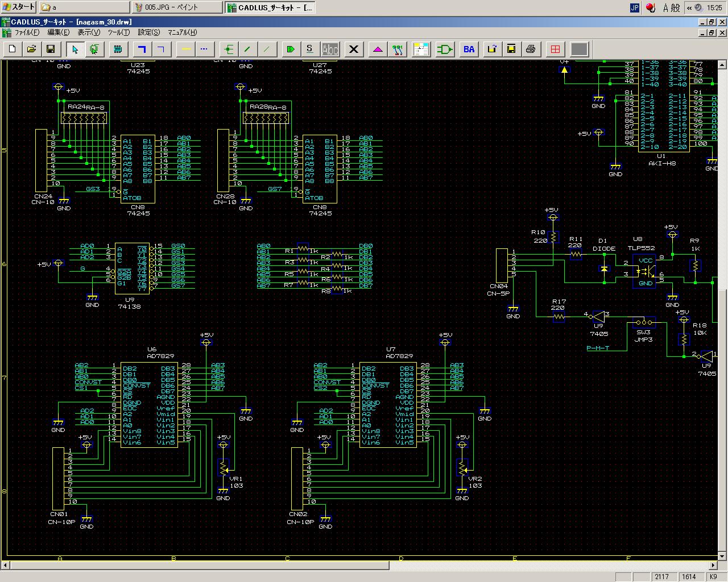Pick the blue dashed line tool
728x582 pixels.
coord(204,49)
